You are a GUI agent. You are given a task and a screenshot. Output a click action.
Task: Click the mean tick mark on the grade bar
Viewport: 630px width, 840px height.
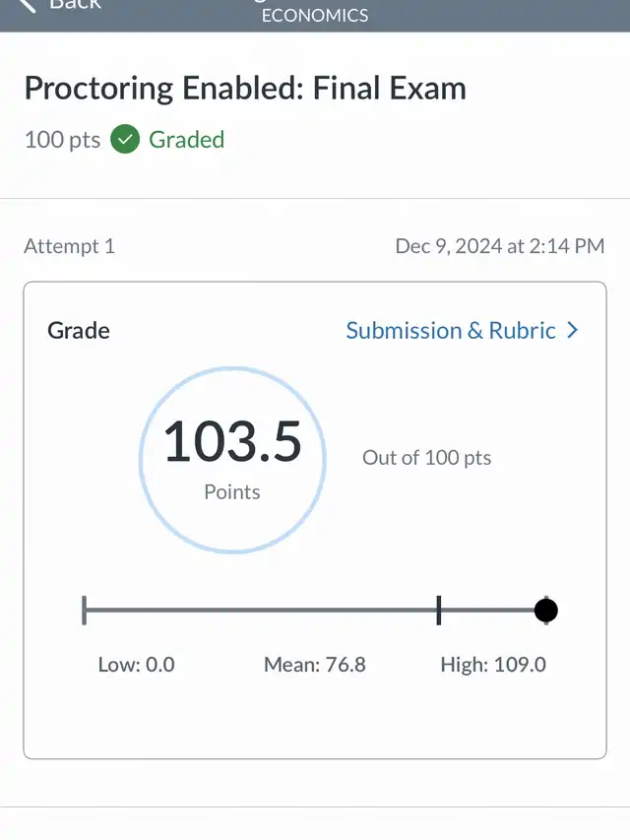[x=439, y=611]
